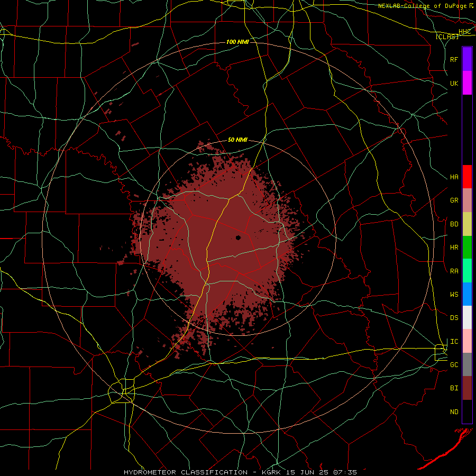
Task: Click the RF purple legend swatch
Action: (467, 59)
